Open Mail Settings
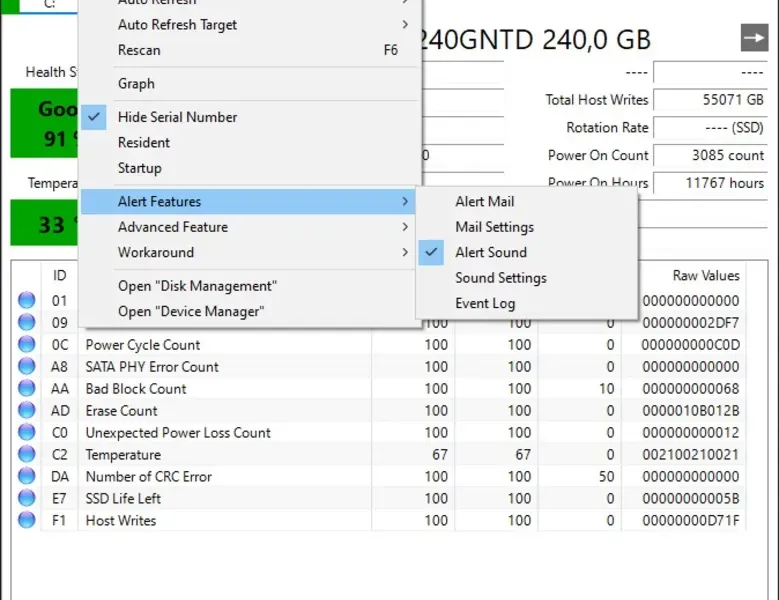779x600 pixels. (527, 227)
